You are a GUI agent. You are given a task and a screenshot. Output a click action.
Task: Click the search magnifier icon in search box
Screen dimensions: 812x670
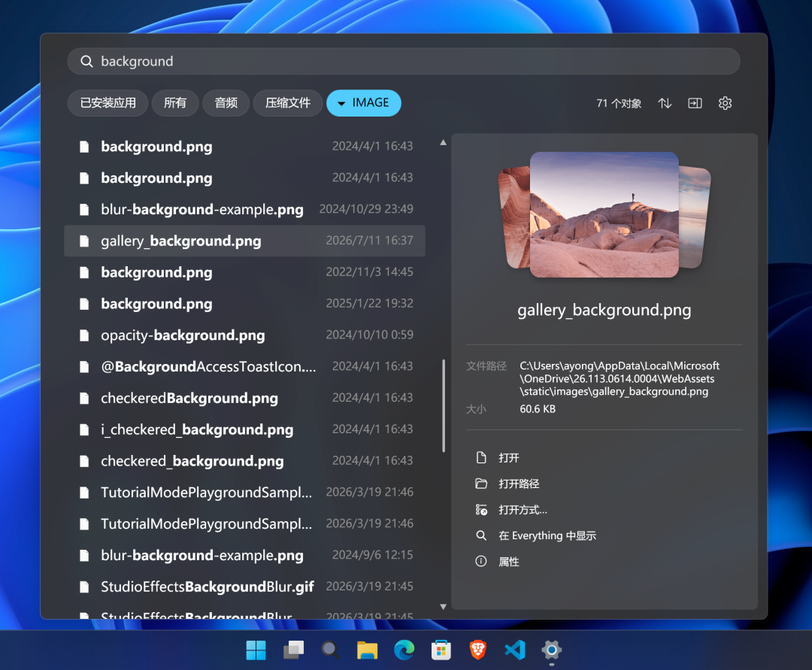click(86, 62)
